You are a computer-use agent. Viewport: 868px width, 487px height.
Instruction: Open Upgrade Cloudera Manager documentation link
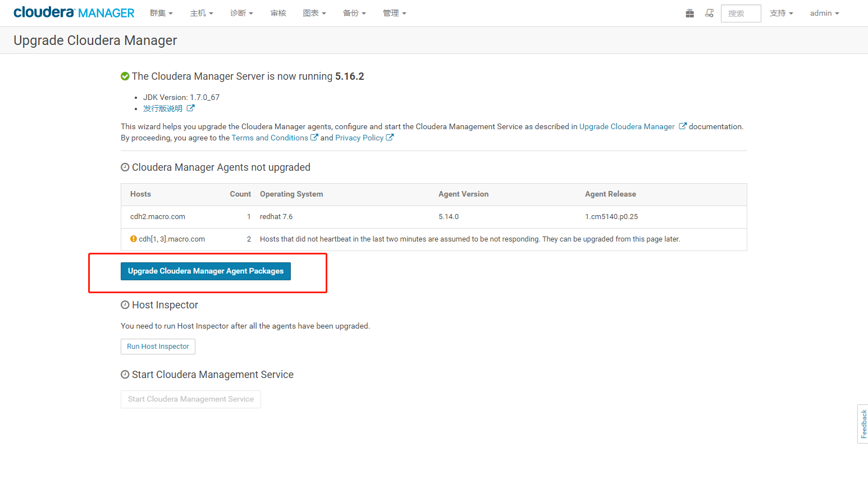(627, 126)
